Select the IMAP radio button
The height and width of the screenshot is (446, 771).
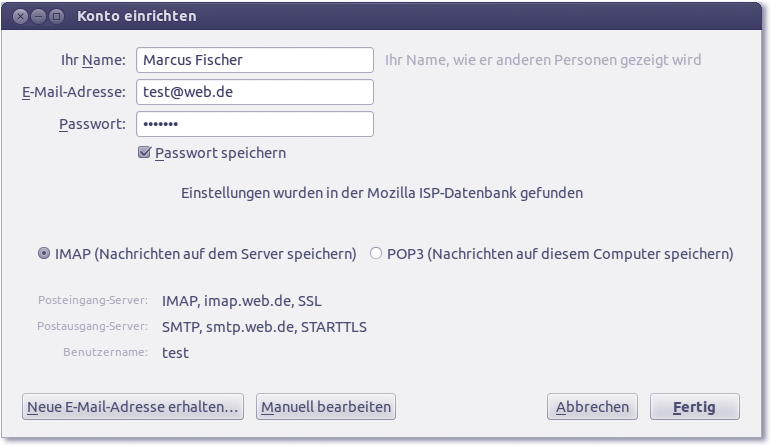(x=44, y=254)
